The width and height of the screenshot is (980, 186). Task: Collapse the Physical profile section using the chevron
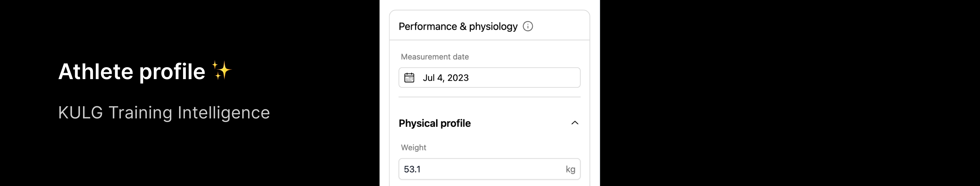tap(574, 123)
